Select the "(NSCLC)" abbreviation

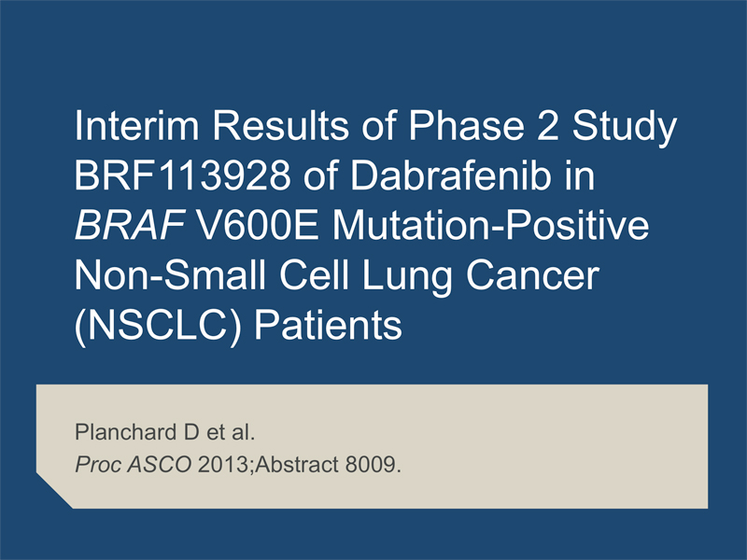point(159,325)
